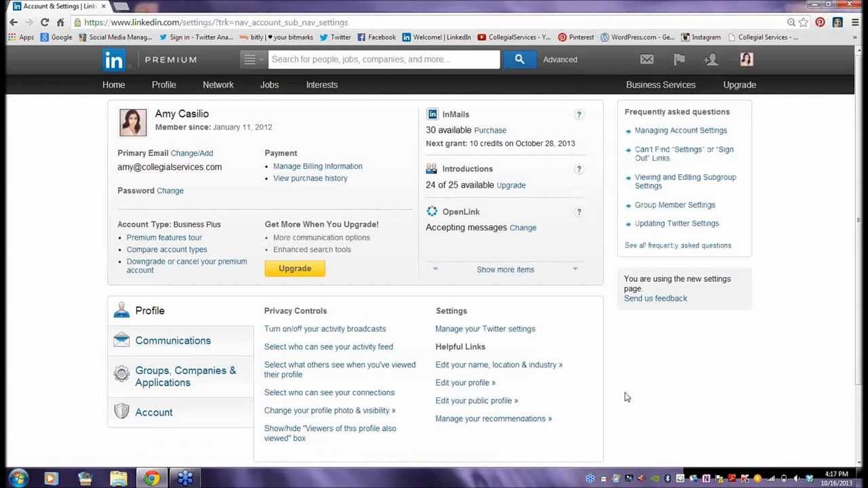Bookmark this page with the star icon
Screen dimensions: 868x488
804,22
